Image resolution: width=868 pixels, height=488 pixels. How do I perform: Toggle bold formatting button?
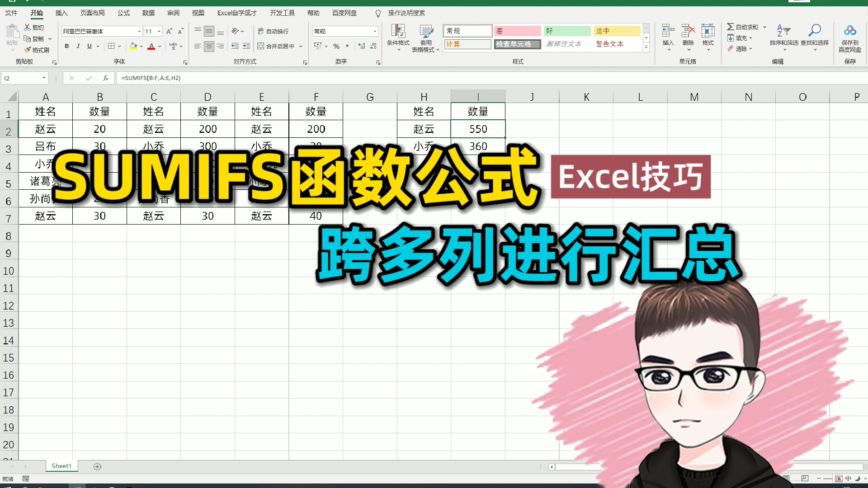tap(67, 46)
